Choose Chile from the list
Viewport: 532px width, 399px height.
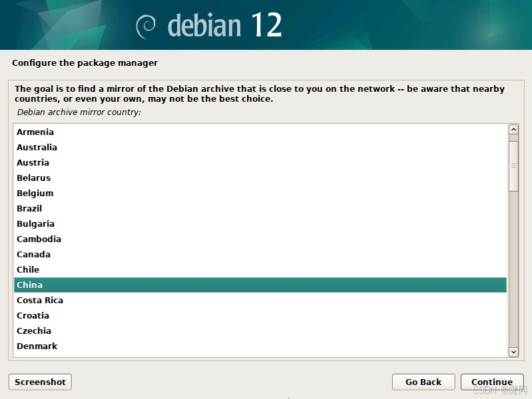tap(260, 269)
